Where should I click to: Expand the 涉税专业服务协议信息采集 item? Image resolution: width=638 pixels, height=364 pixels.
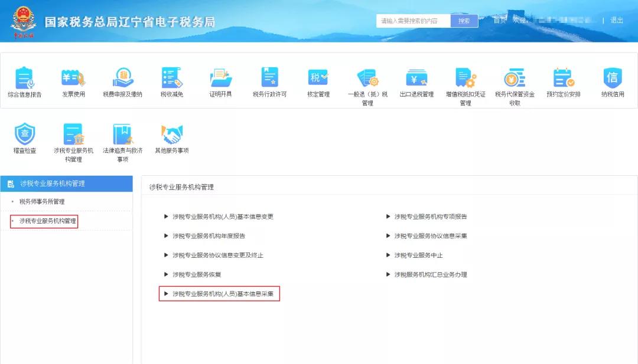tap(430, 235)
